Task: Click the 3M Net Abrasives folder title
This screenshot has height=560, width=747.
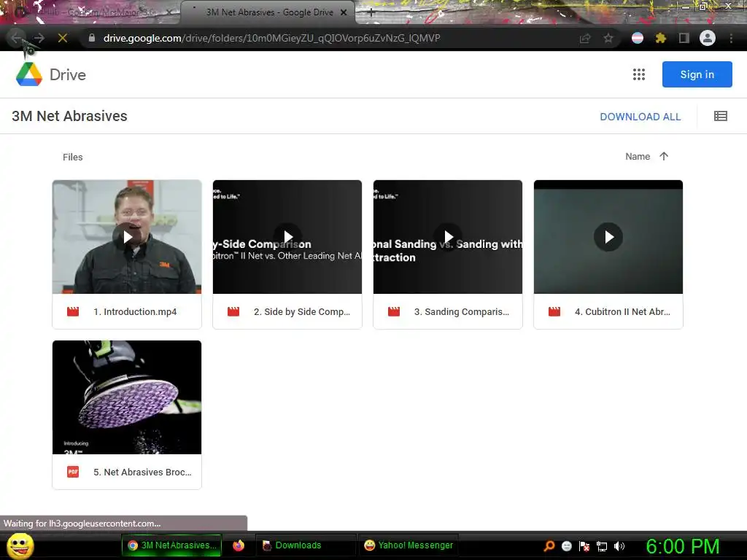Action: click(69, 116)
